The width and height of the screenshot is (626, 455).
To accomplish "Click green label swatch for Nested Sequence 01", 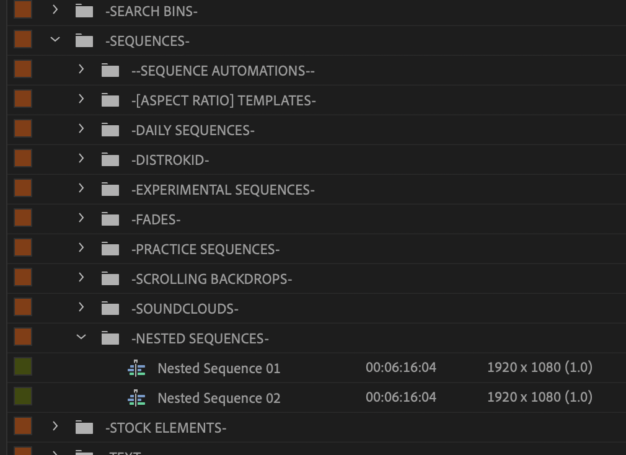I will (22, 368).
